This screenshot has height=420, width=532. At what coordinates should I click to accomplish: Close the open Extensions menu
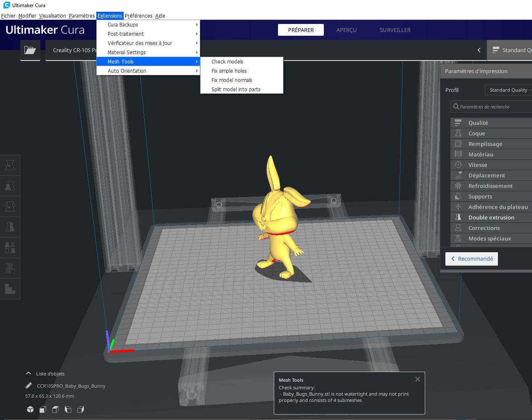coord(110,16)
